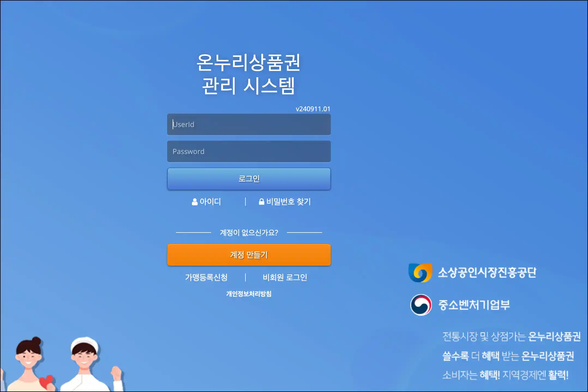This screenshot has height=392, width=588.
Task: Open the 비밀번호 찾기 link
Action: [285, 202]
